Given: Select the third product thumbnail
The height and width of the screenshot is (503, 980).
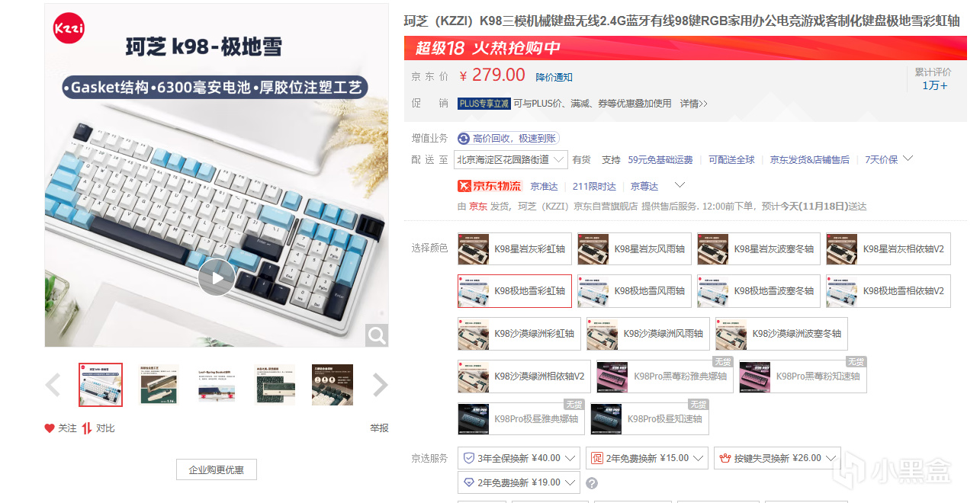Looking at the screenshot, I should (217, 385).
